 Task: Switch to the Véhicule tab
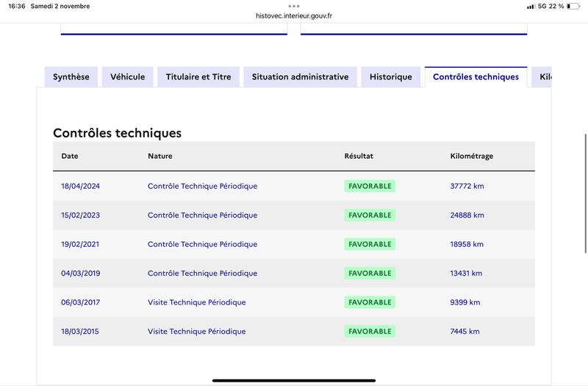point(127,77)
